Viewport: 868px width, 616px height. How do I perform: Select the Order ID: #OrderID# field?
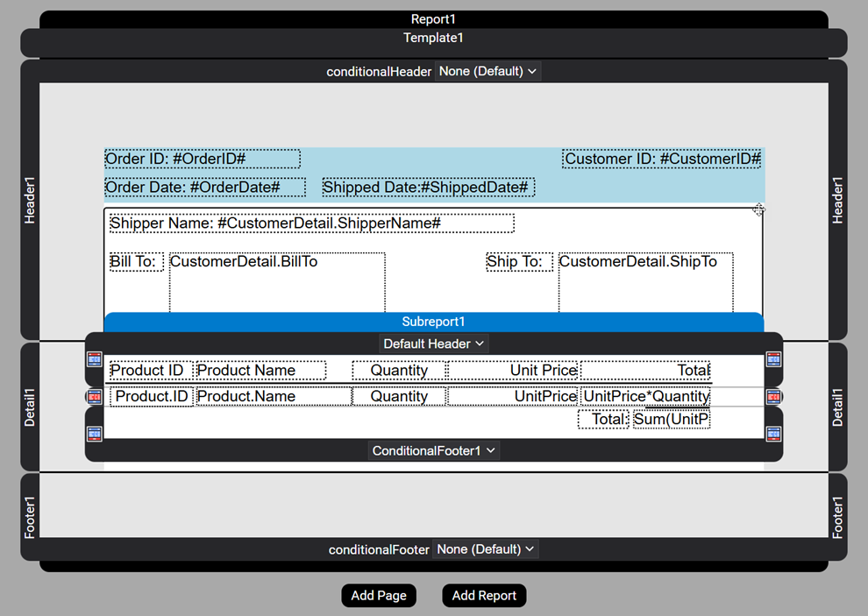(203, 159)
